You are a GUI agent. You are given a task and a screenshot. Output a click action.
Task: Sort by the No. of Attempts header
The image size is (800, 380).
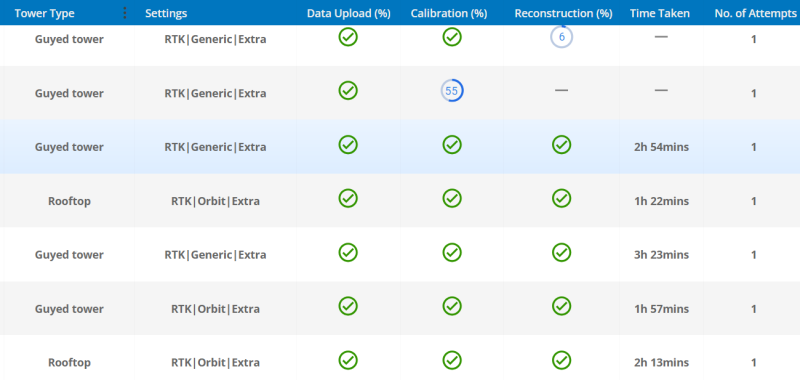pyautogui.click(x=756, y=13)
